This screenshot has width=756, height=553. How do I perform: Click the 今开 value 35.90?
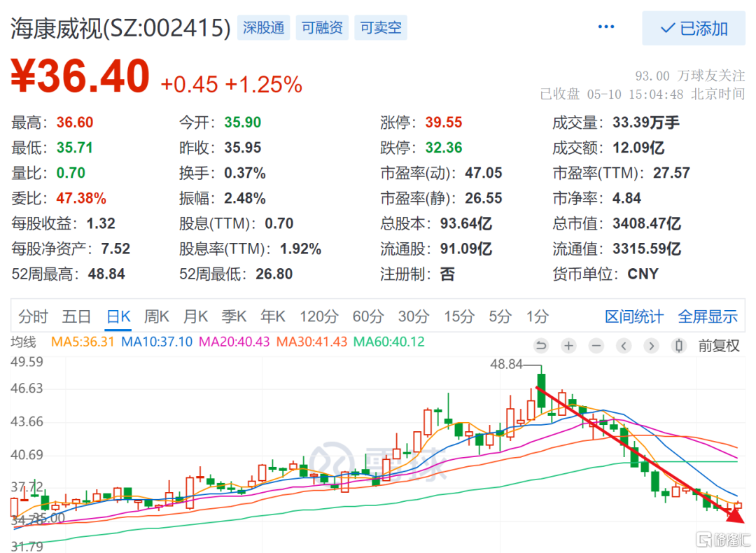coord(242,122)
